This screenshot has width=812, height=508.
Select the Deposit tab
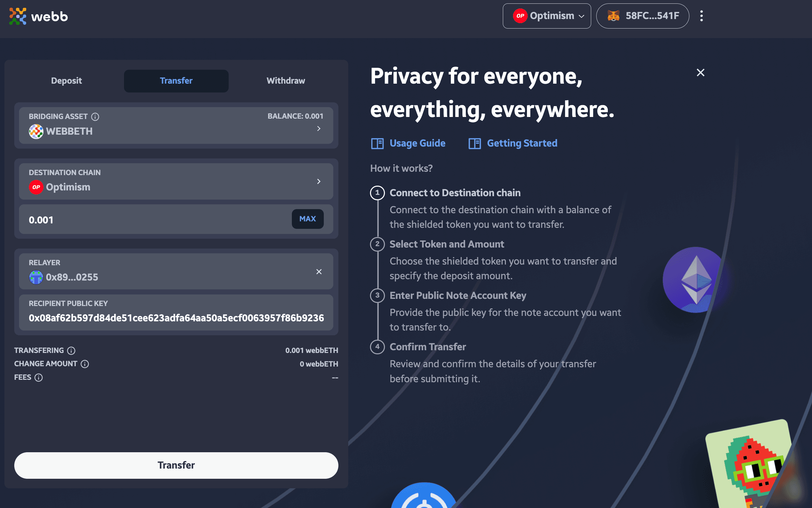[66, 80]
